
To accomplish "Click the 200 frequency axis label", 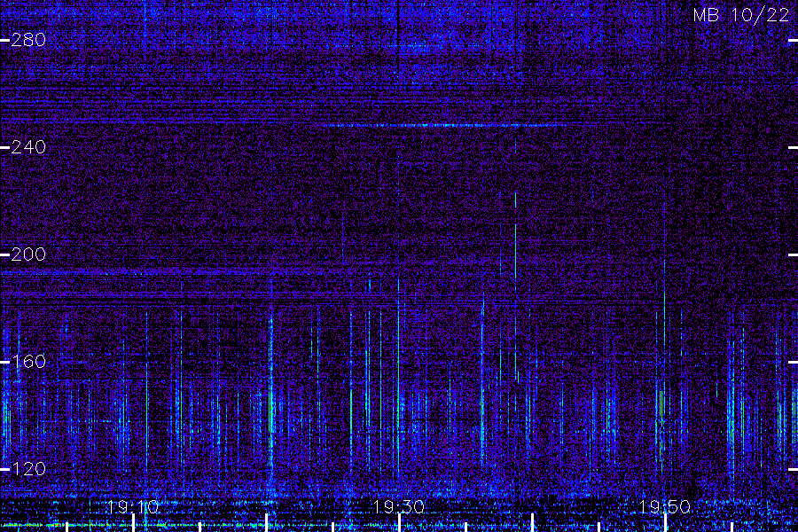I will pos(28,254).
